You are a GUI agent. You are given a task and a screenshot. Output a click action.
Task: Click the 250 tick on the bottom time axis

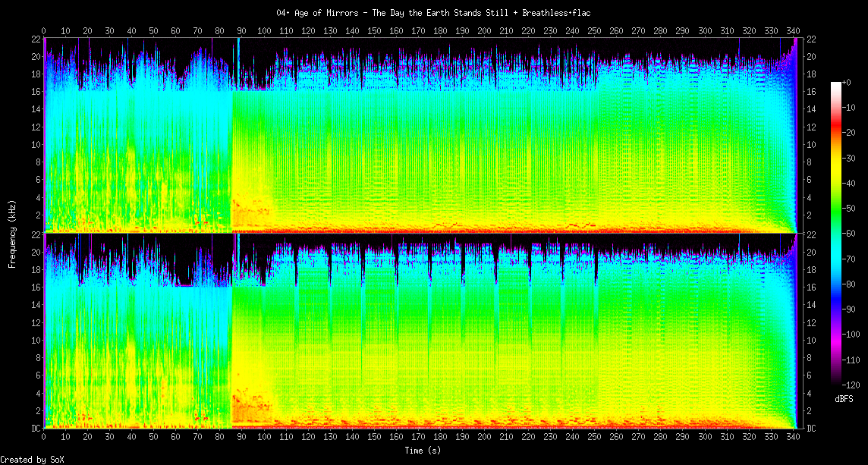pos(595,438)
